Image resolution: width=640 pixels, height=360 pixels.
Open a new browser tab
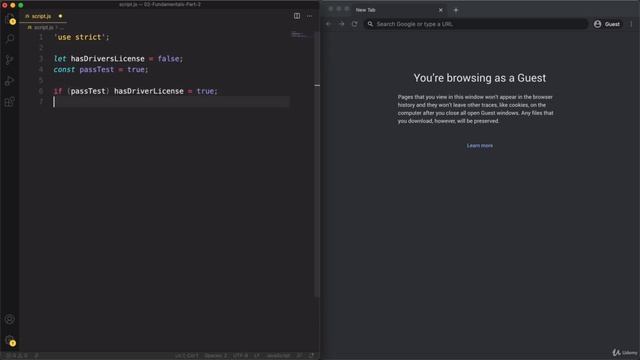pos(456,10)
